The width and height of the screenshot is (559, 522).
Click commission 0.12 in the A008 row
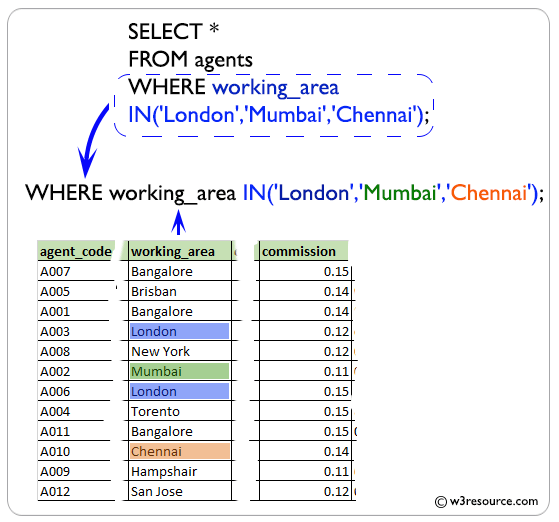point(305,351)
